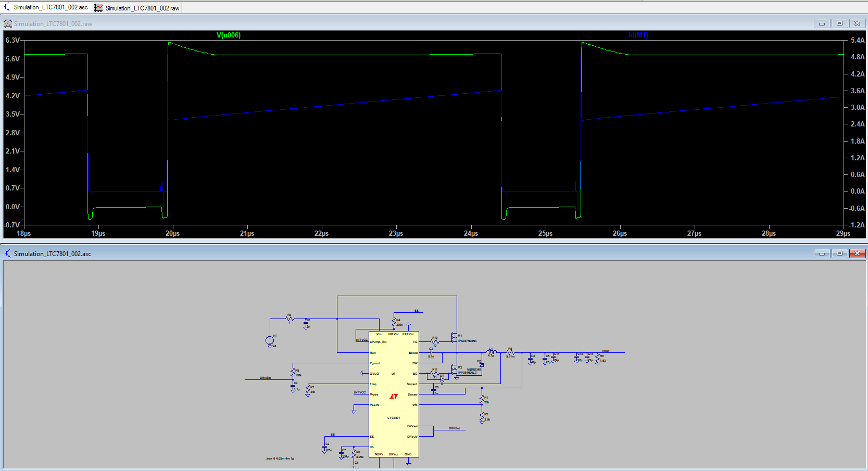Click the schematic window title bar icon
Image resolution: width=868 pixels, height=471 pixels.
(8, 253)
